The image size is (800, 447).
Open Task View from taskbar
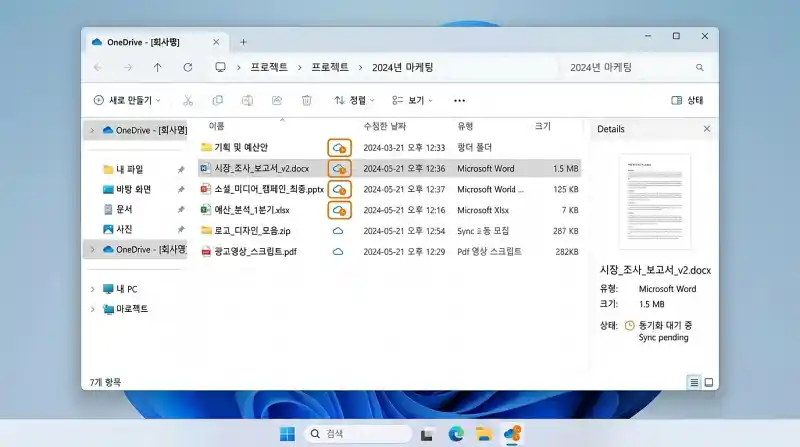[x=427, y=435]
